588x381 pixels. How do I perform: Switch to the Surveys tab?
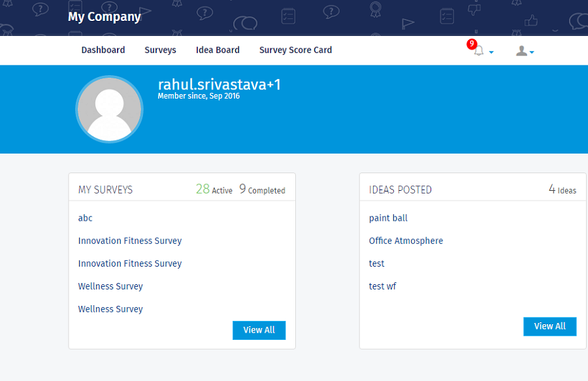click(x=160, y=50)
